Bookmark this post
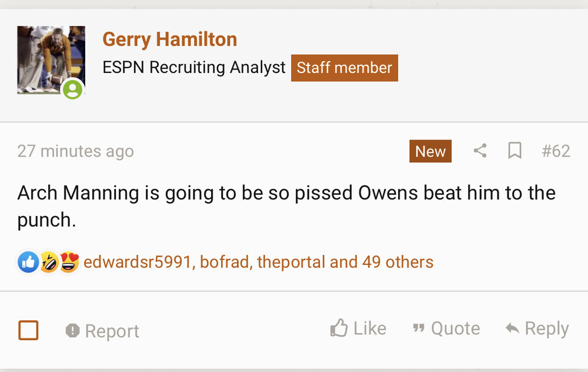 pos(514,151)
